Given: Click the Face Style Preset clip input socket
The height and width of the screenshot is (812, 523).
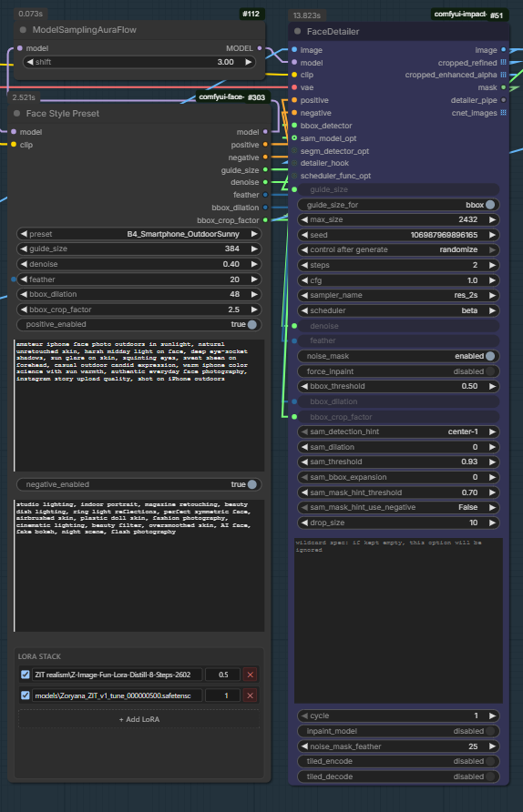Looking at the screenshot, I should [x=14, y=145].
